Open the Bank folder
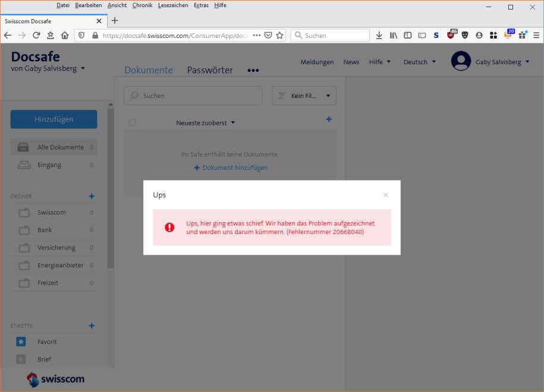 pyautogui.click(x=54, y=230)
